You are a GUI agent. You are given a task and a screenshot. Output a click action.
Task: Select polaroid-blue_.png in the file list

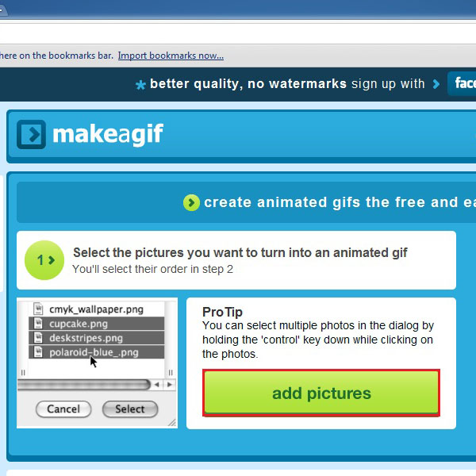click(97, 352)
